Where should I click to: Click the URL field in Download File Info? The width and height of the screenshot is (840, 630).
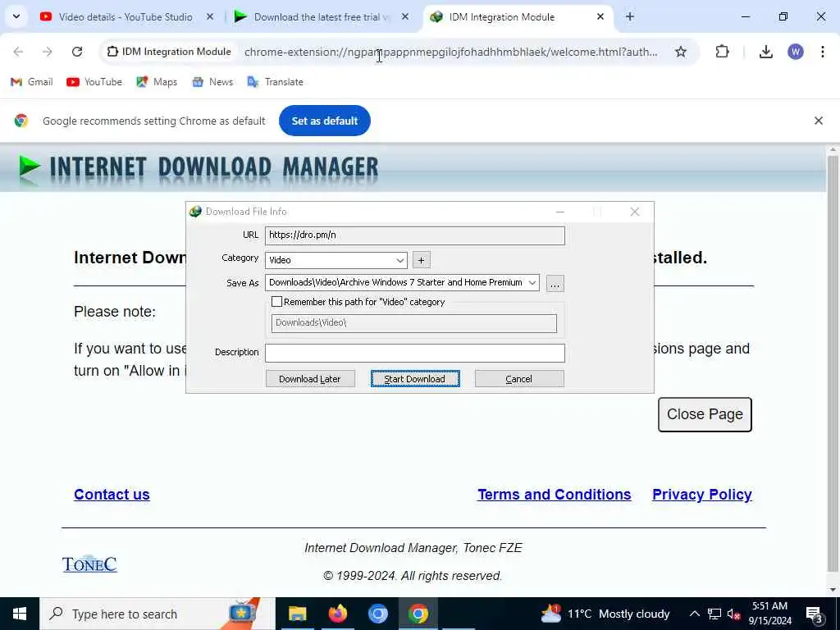(x=414, y=235)
